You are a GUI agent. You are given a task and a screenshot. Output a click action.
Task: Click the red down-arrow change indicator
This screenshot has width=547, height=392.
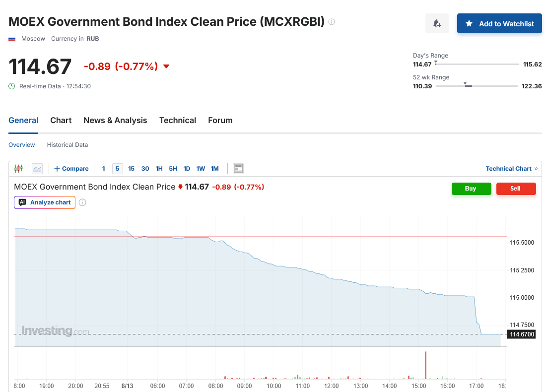pyautogui.click(x=166, y=66)
